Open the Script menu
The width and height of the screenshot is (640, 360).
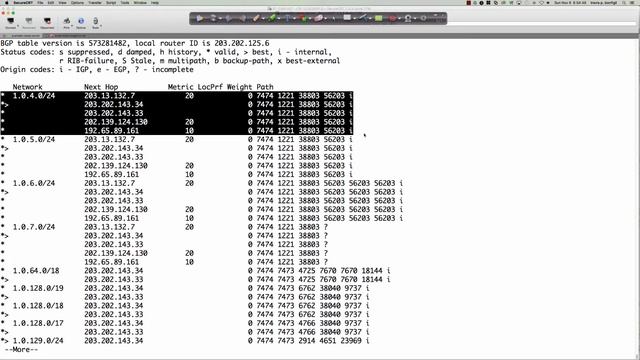[x=111, y=3]
